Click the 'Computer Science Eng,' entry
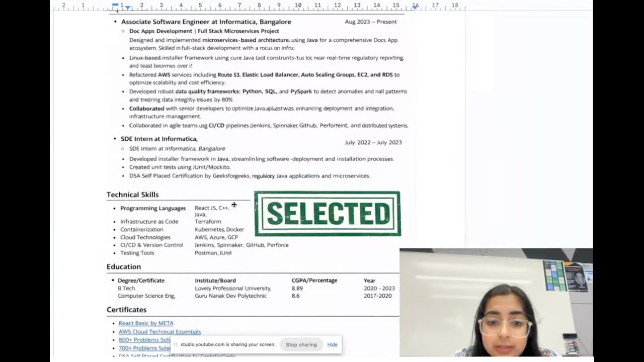 coord(146,296)
